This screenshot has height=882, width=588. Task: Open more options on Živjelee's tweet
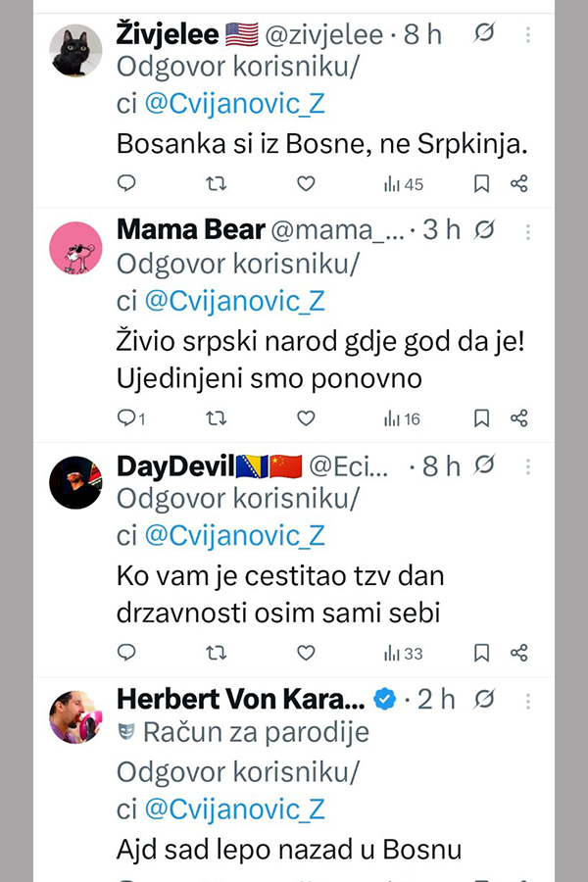528,36
